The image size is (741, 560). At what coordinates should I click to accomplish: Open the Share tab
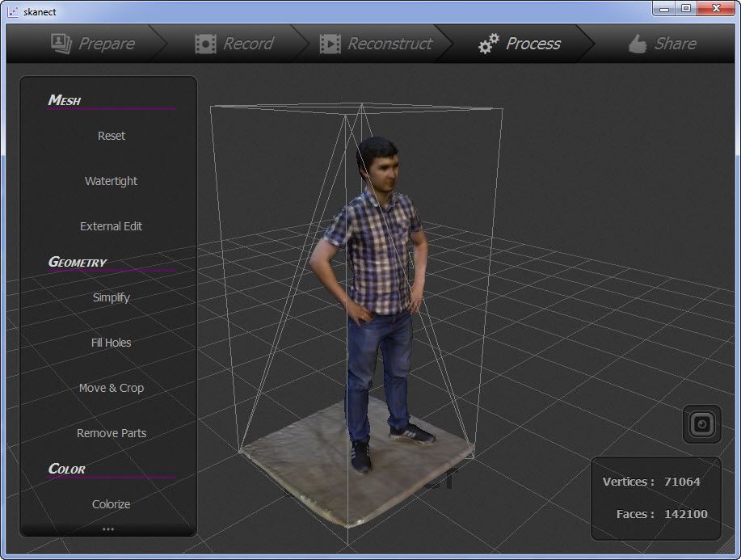click(674, 44)
